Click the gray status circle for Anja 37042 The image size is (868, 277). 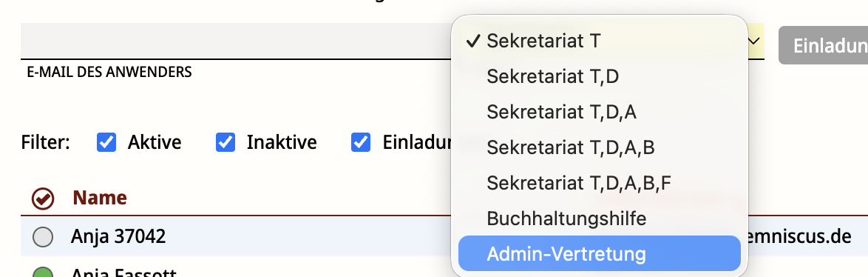pos(43,236)
